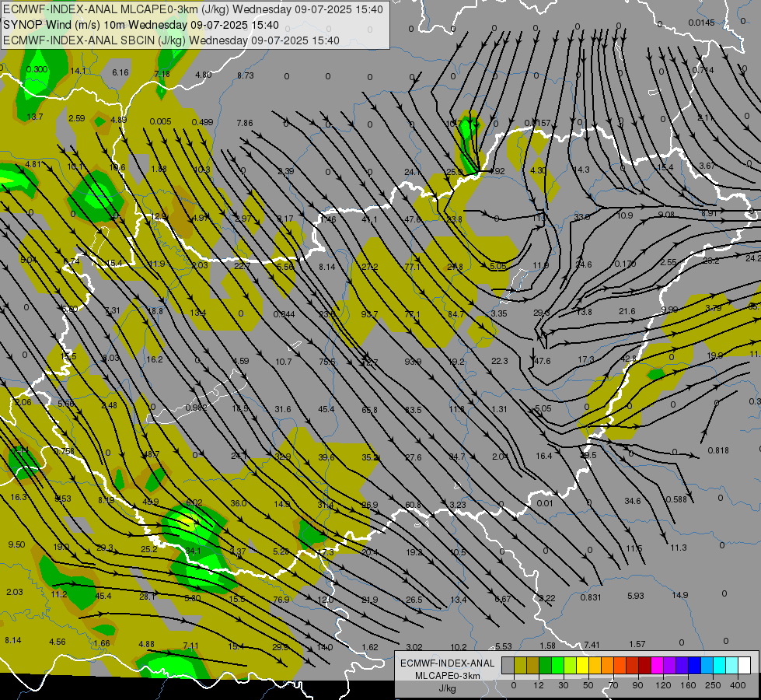Click the map value 0.588
Viewport: 761px width, 700px height.
[676, 499]
